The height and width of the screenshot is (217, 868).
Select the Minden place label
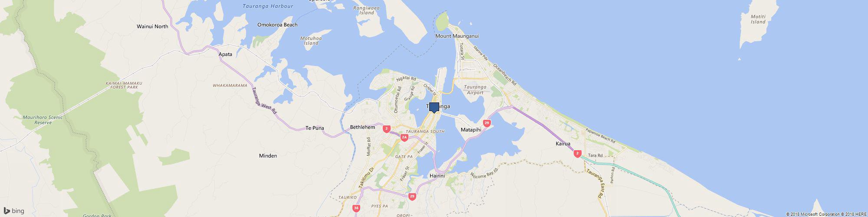pos(268,156)
